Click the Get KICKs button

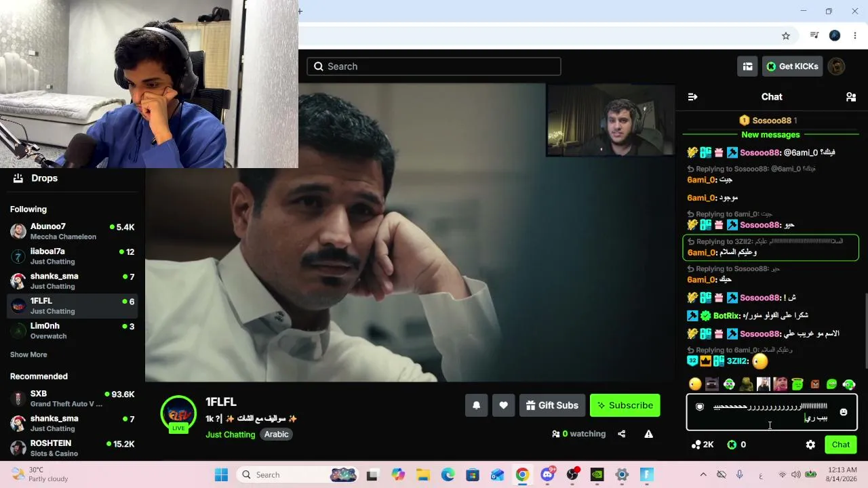click(792, 66)
